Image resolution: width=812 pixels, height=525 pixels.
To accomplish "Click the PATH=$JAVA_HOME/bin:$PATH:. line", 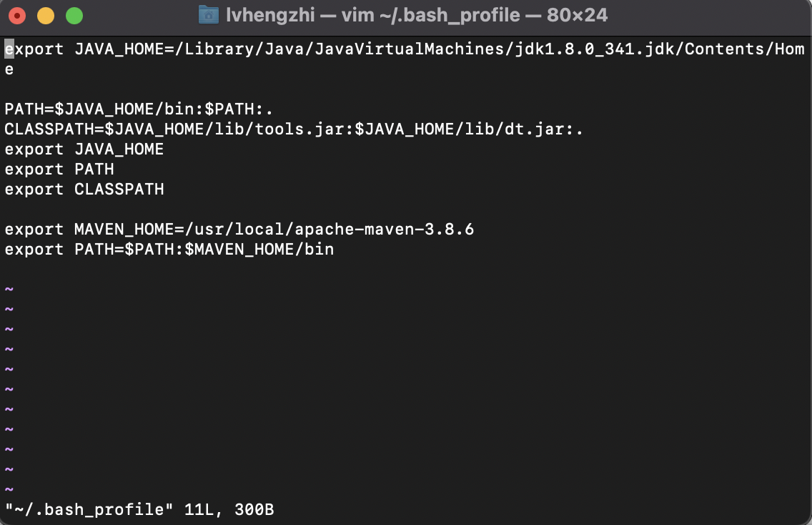I will pyautogui.click(x=138, y=109).
